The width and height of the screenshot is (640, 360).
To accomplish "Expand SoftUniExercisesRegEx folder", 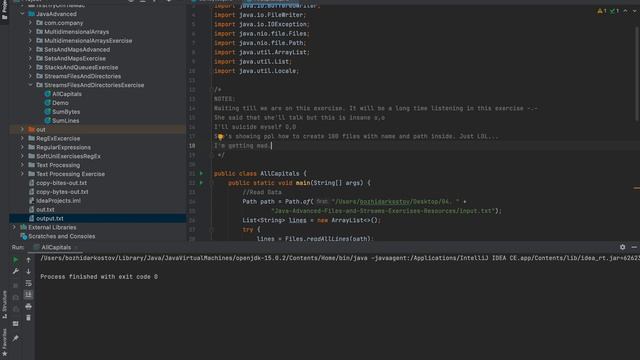I will (x=22, y=156).
